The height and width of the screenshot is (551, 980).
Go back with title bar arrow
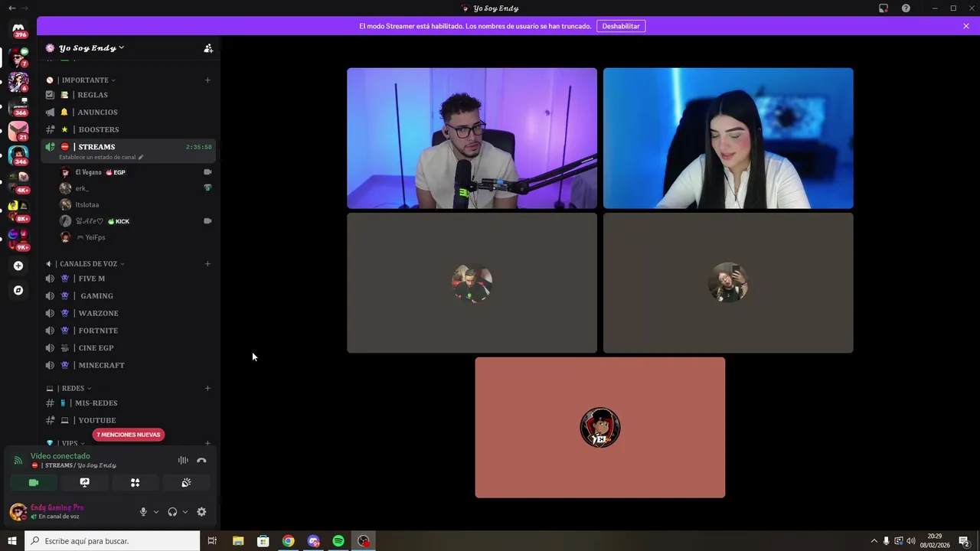11,8
